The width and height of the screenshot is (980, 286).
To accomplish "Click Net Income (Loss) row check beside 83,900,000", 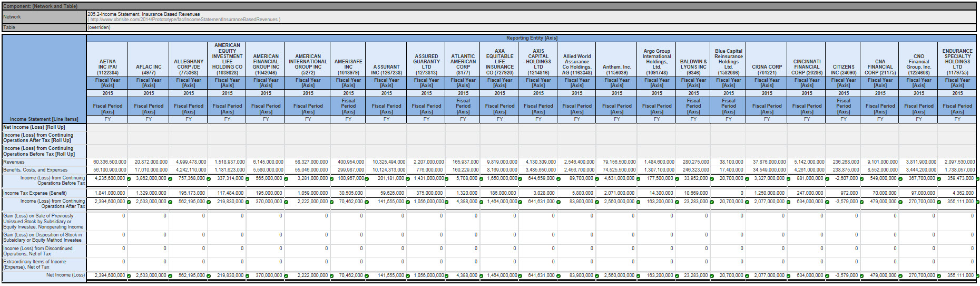I will pyautogui.click(x=597, y=276).
